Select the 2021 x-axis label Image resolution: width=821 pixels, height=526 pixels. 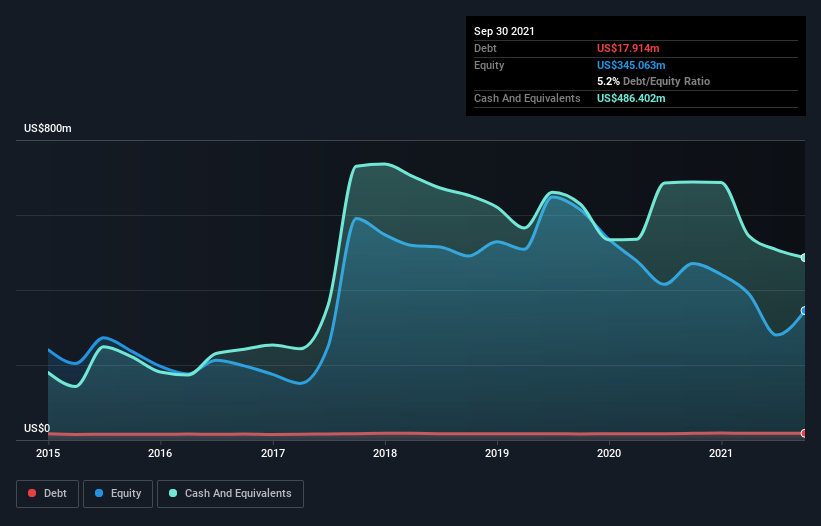tap(721, 453)
